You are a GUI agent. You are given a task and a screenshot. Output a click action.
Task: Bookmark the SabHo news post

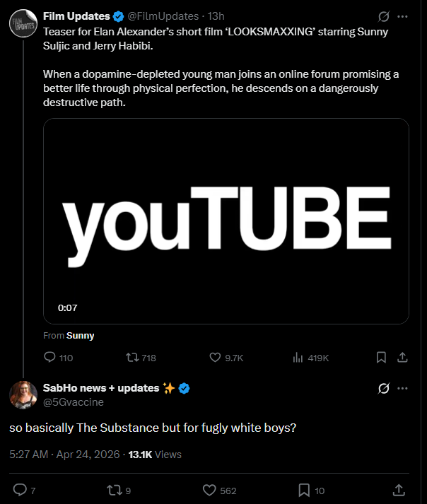coord(304,490)
